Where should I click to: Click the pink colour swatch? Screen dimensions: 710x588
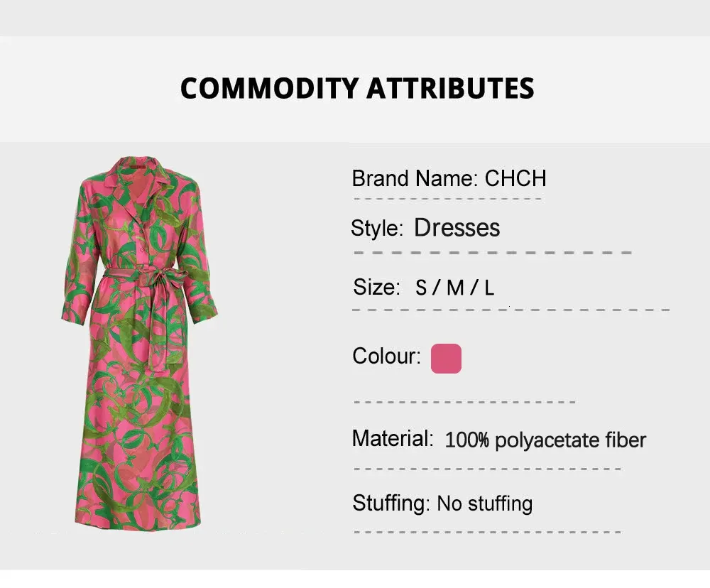pos(446,359)
